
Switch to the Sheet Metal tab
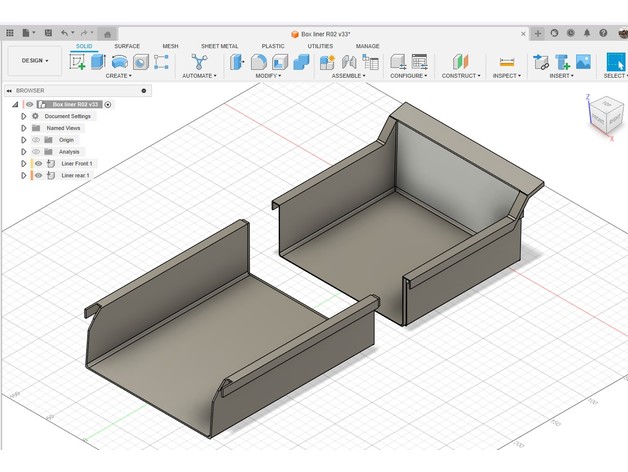click(220, 46)
